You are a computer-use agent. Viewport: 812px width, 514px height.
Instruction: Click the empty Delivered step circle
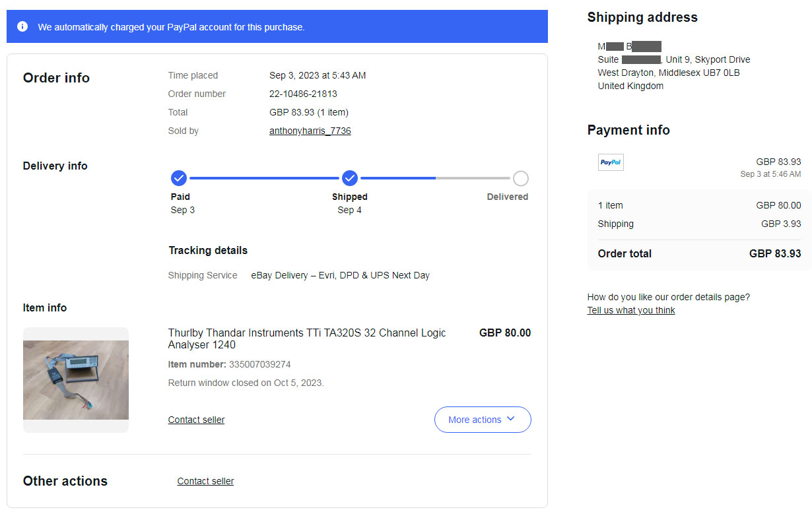point(521,178)
